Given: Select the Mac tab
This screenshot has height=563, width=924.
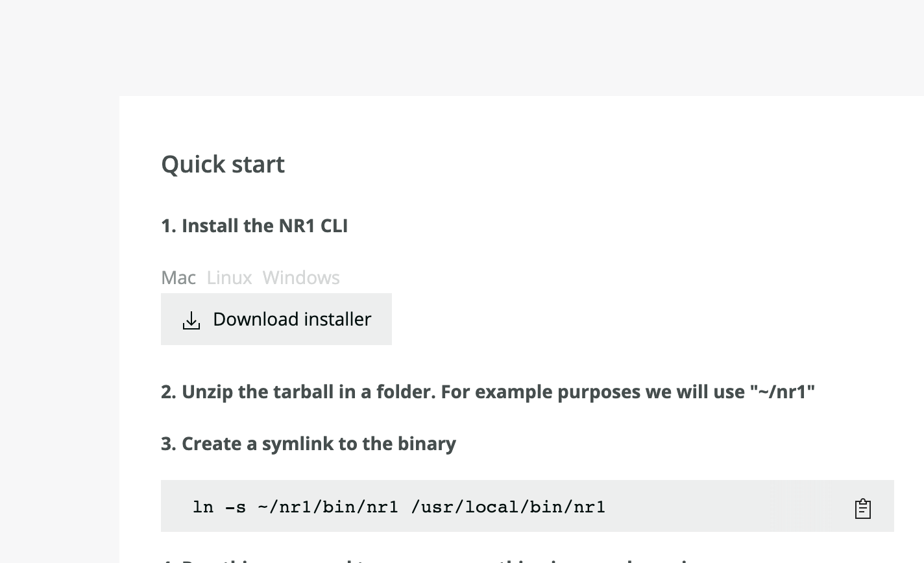Looking at the screenshot, I should [x=178, y=278].
